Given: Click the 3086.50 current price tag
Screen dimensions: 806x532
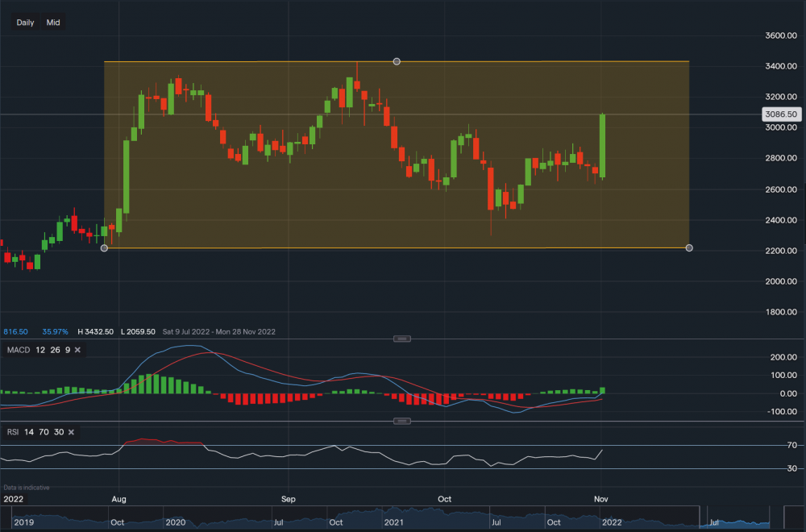Looking at the screenshot, I should coord(780,114).
